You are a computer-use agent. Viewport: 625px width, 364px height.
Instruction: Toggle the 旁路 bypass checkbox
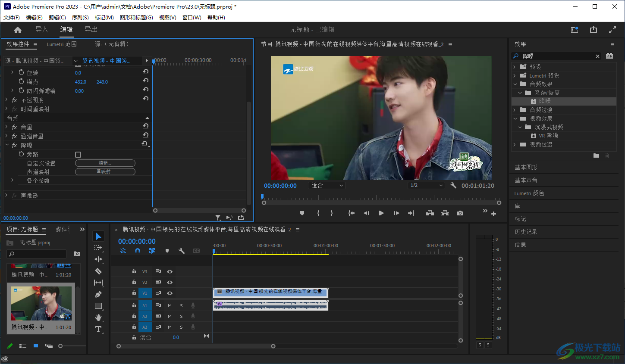[78, 154]
